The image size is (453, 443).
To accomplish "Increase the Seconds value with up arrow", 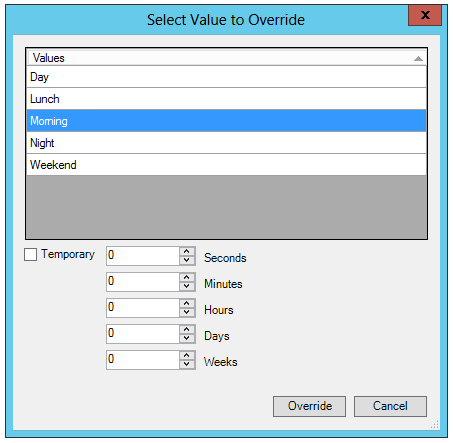I will coord(187,252).
